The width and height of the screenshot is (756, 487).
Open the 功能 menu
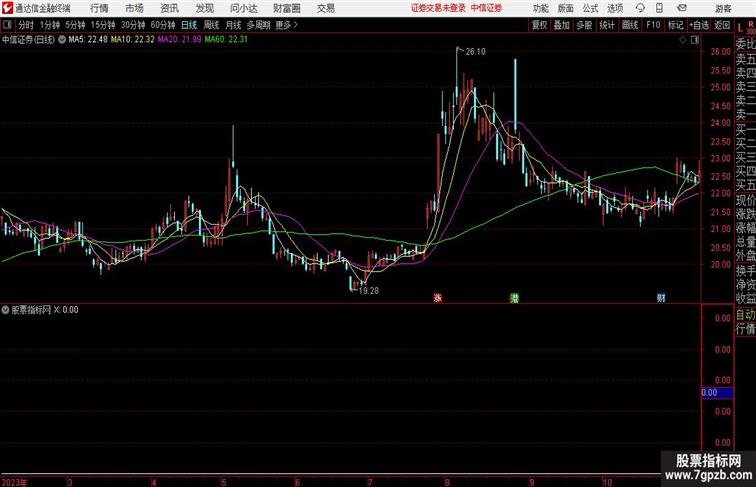(x=541, y=8)
